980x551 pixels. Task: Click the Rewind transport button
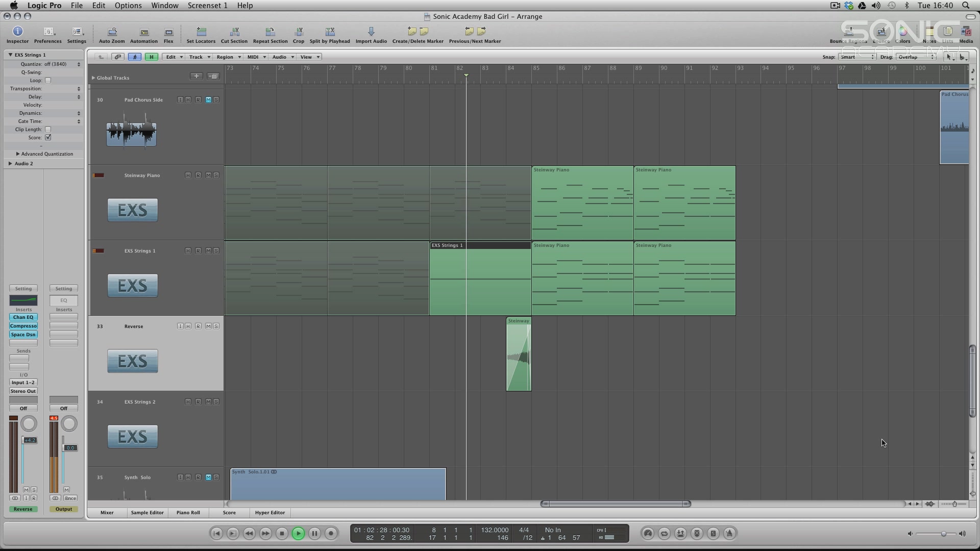point(249,534)
